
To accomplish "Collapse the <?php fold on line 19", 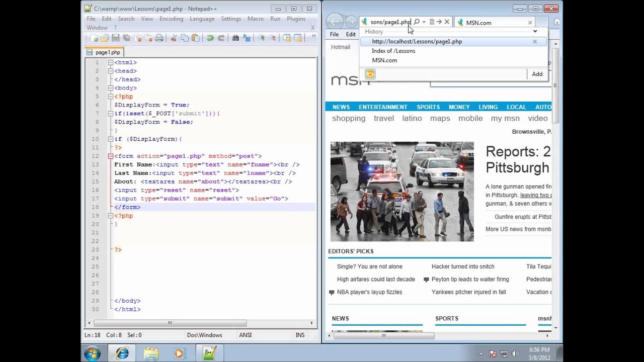I will pyautogui.click(x=110, y=216).
